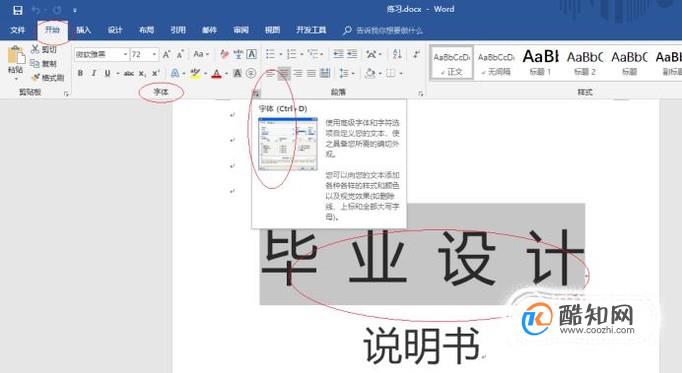Clear all formatting with the eraser icon
Image resolution: width=682 pixels, height=373 pixels.
(224, 54)
